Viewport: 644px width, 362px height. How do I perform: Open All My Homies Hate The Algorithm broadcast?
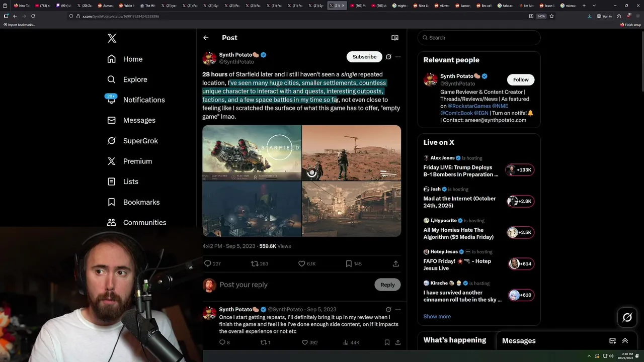click(x=478, y=229)
